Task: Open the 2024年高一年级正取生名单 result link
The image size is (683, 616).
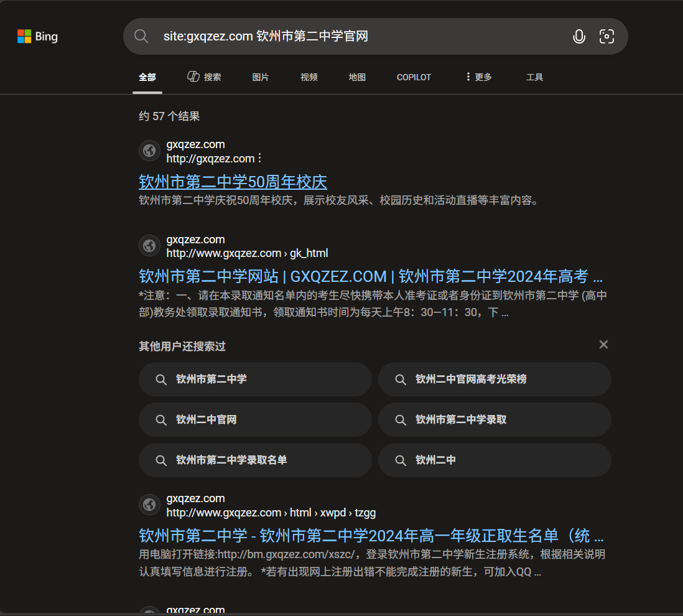Action: [x=371, y=536]
